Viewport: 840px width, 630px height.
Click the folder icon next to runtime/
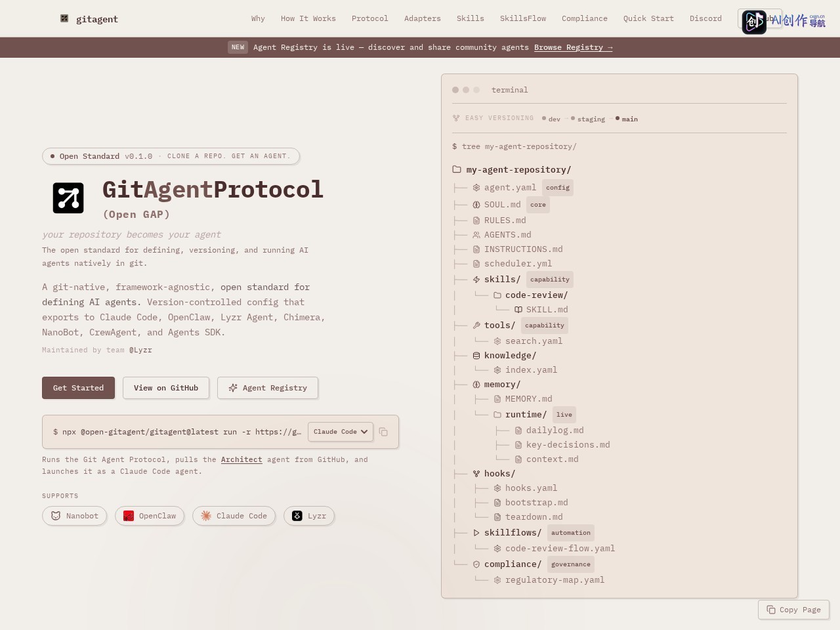497,415
